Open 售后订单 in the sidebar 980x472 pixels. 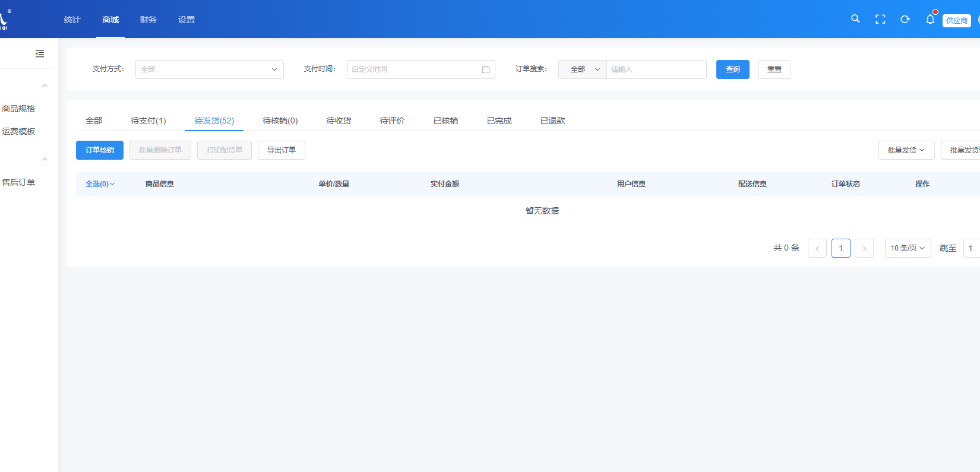coord(18,182)
